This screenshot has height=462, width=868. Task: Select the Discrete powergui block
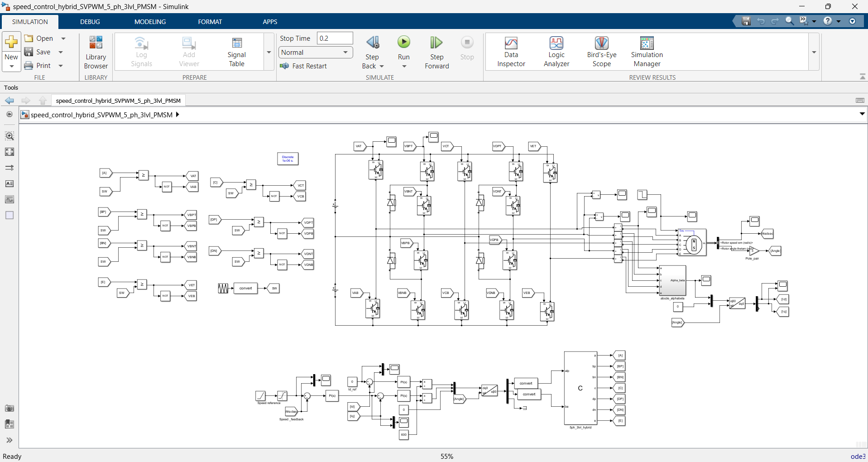click(x=288, y=159)
